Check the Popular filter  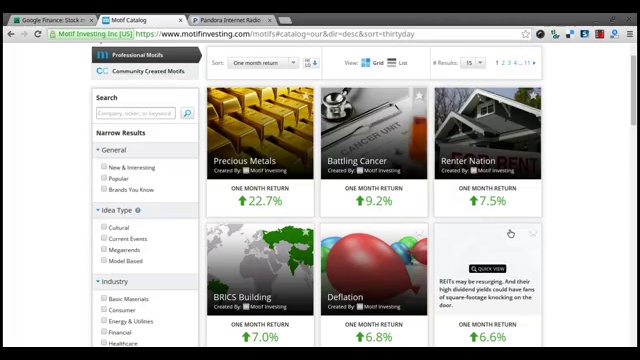tap(104, 178)
